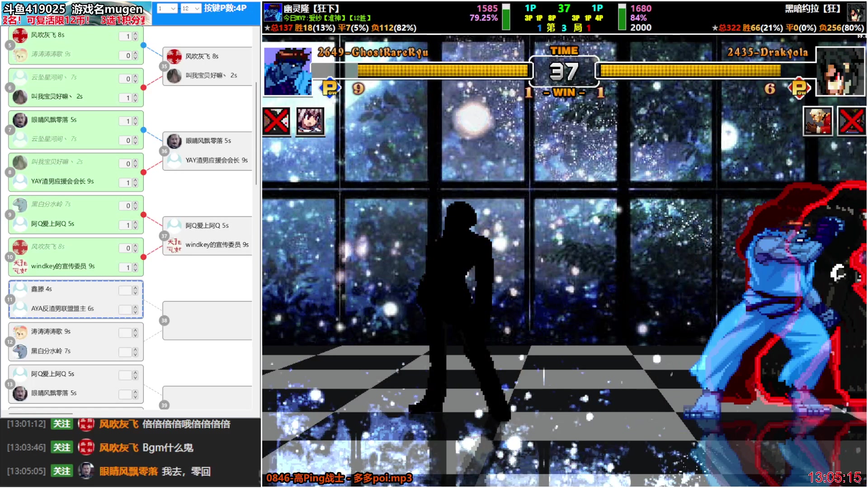This screenshot has width=868, height=488.
Task: Click 黑暗约拉 small avatar in top stats bar
Action: click(856, 13)
